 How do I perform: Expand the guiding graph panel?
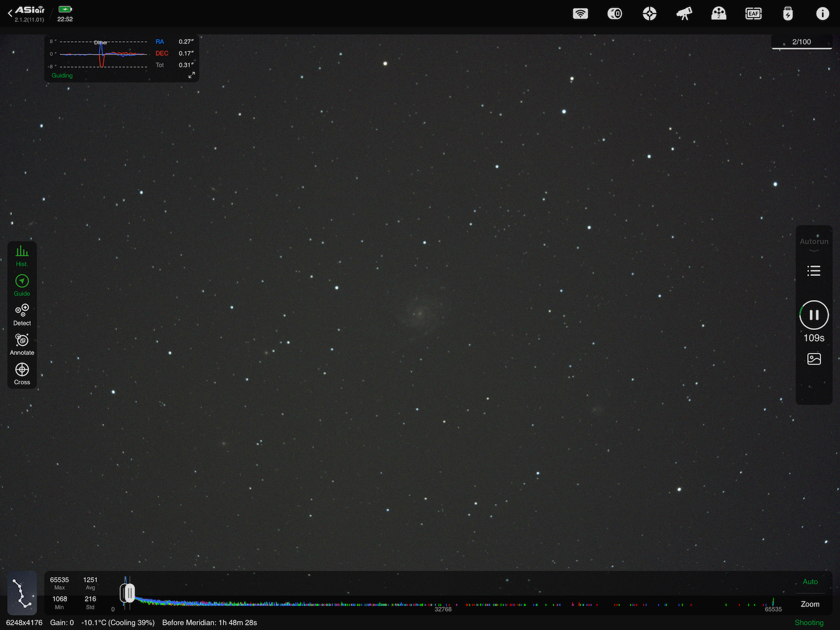click(191, 75)
